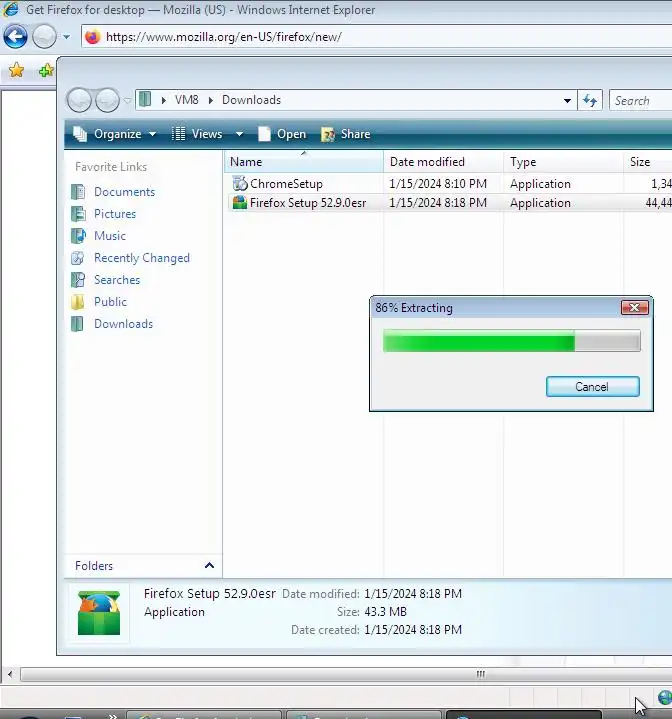Screen dimensions: 672x719
Task: Click the ChromeSetup file name
Action: [x=286, y=184]
